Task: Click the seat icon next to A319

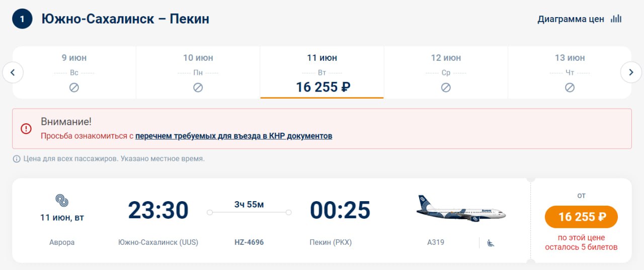Action: 491,243
